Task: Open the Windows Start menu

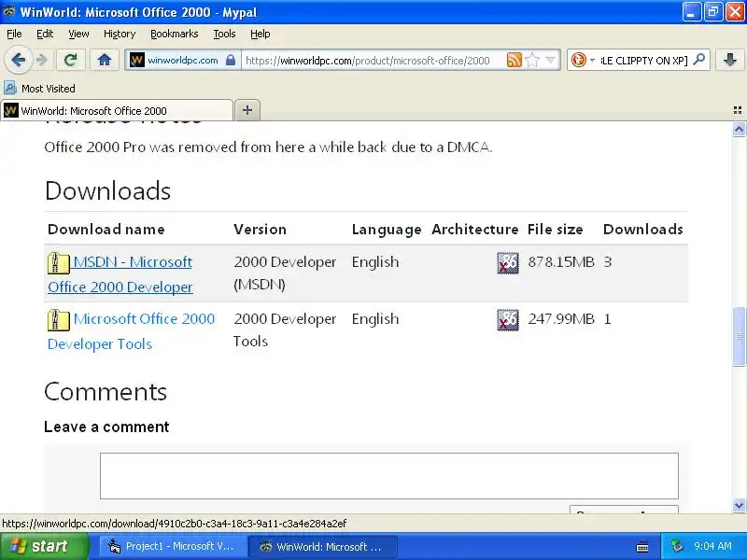Action: [44, 546]
